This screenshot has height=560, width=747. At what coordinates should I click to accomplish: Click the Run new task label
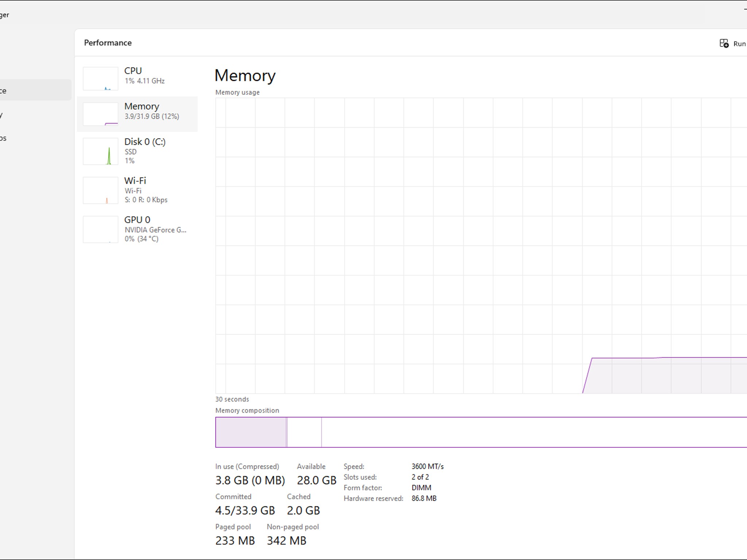[x=740, y=44]
